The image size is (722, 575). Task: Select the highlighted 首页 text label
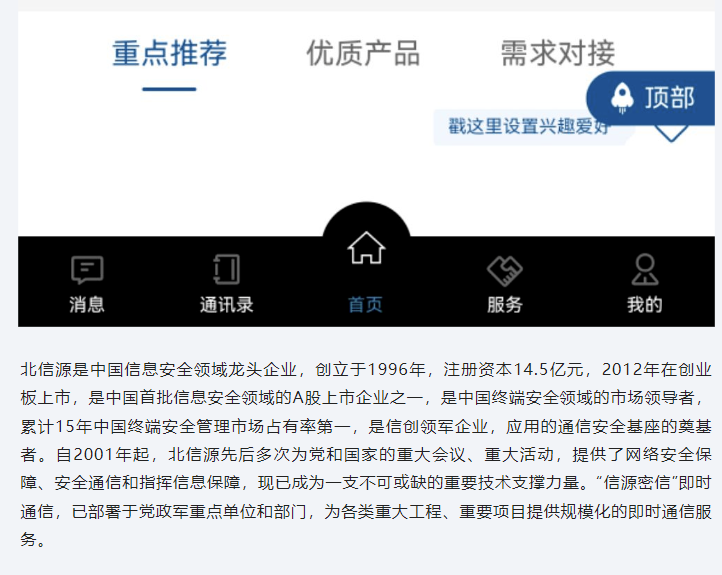[366, 305]
